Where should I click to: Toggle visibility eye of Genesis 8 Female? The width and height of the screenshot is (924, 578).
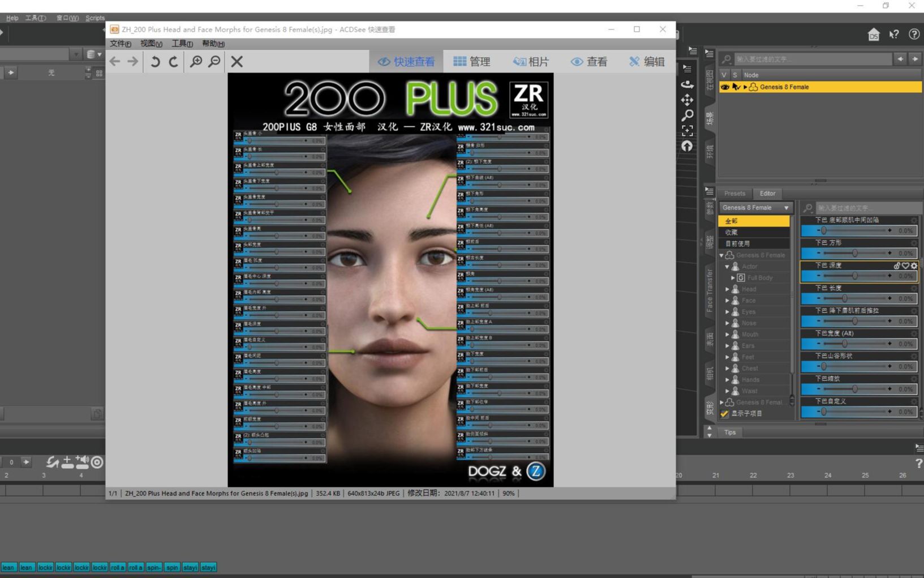coord(725,87)
